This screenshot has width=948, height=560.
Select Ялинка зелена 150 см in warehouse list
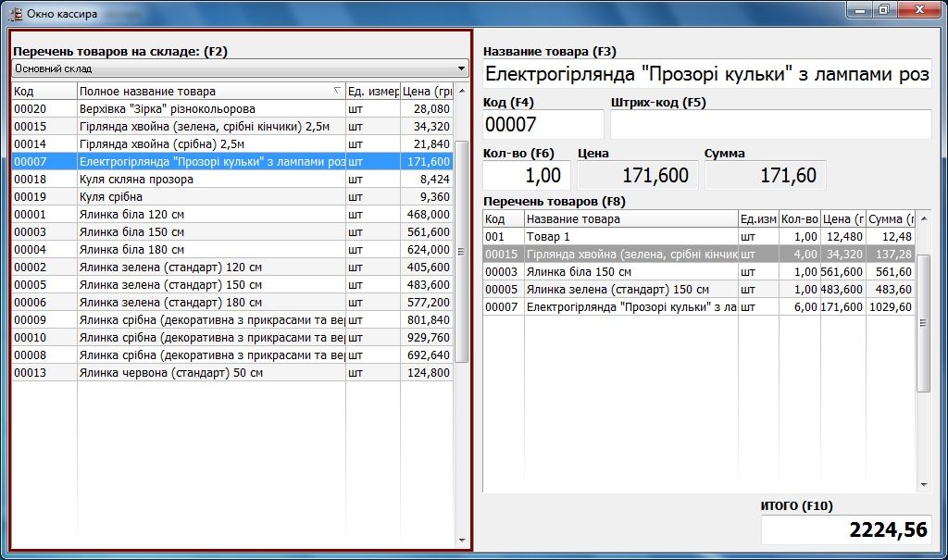pos(232,284)
